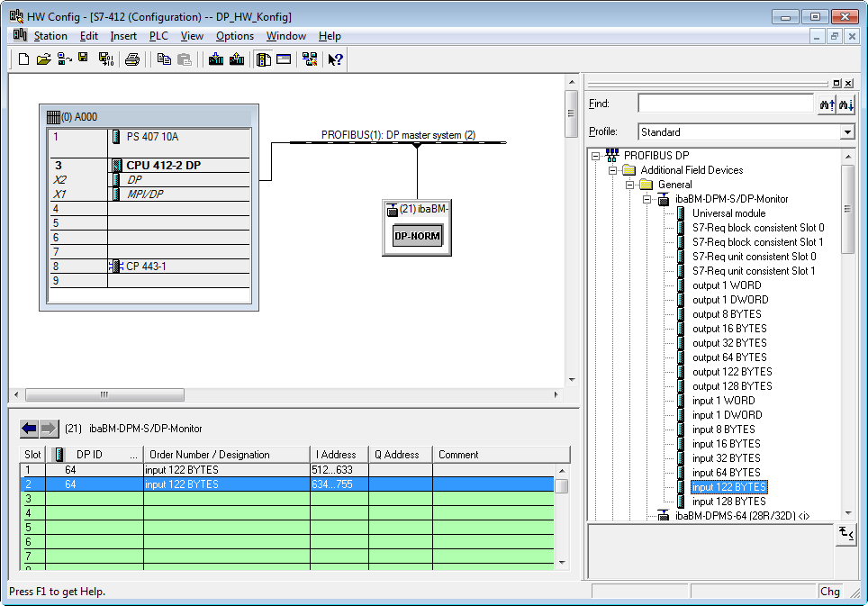Open the PLC menu
This screenshot has height=606, width=868.
click(158, 36)
